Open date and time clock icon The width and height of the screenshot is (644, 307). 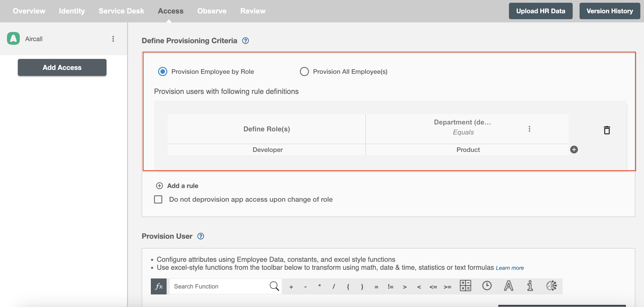(x=487, y=286)
